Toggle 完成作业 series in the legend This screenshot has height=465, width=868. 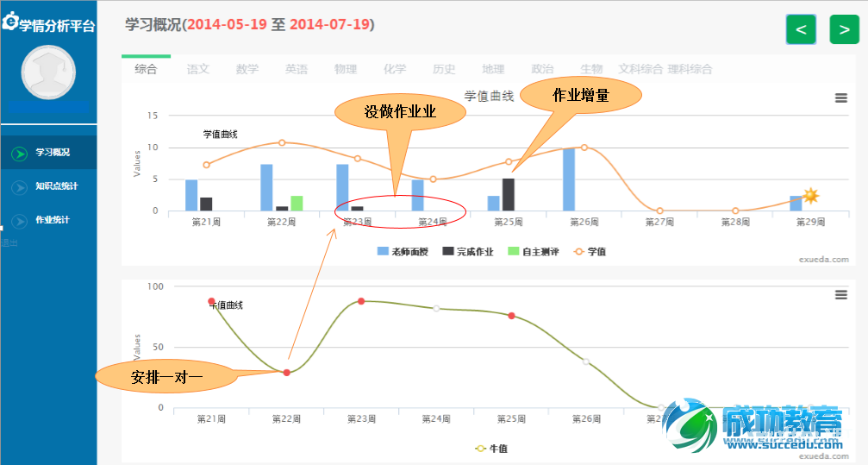468,252
